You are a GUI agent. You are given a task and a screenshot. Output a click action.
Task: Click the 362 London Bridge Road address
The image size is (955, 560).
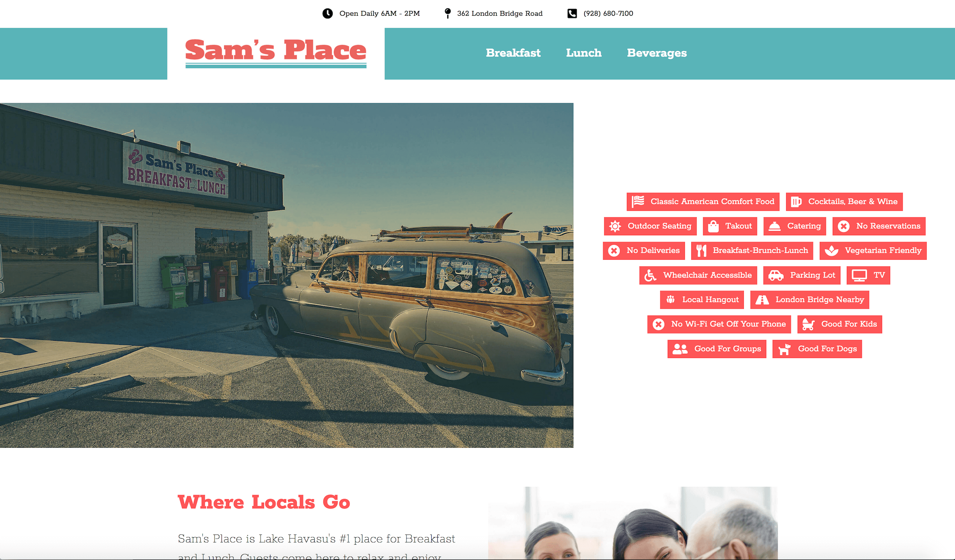tap(500, 13)
